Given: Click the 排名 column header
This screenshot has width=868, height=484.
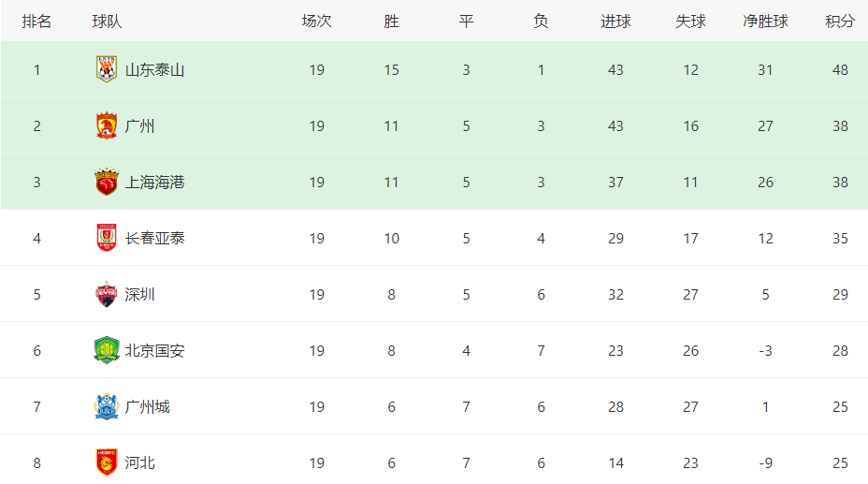Looking at the screenshot, I should 36,21.
